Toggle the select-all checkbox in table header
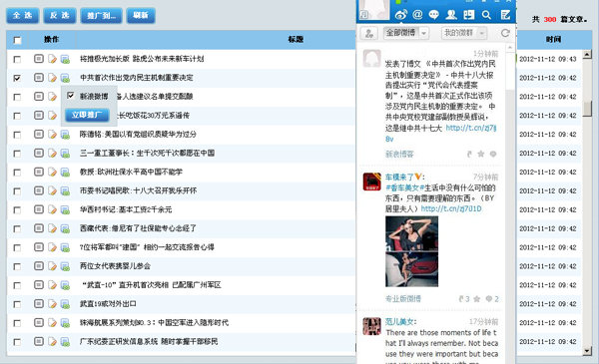This screenshot has height=364, width=599. (x=17, y=40)
